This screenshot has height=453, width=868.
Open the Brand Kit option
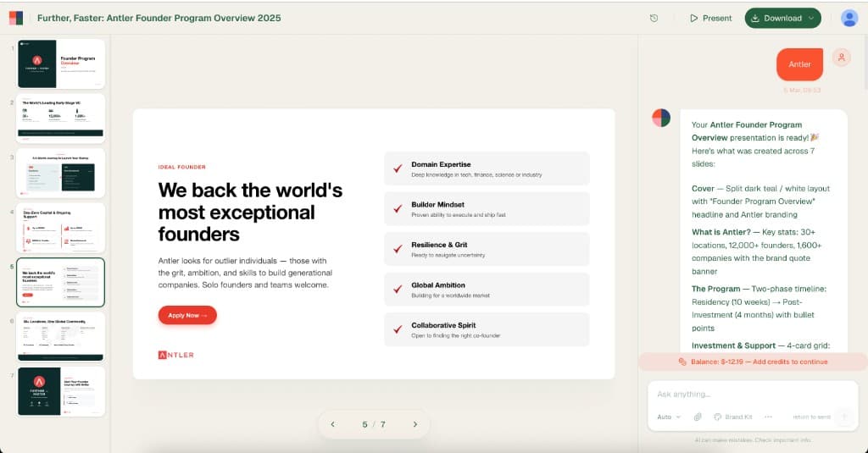(x=733, y=417)
